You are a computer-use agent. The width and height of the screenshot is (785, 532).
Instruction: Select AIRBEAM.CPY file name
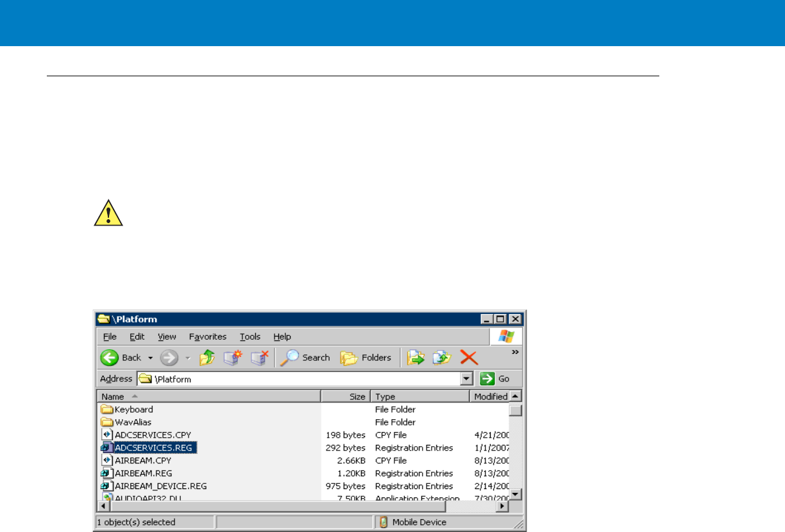point(142,461)
